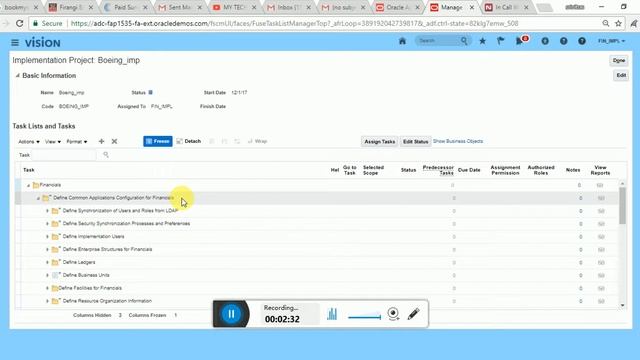This screenshot has height=360, width=640.
Task: Switch to the Sent Mail Gmail tab
Action: pyautogui.click(x=180, y=7)
